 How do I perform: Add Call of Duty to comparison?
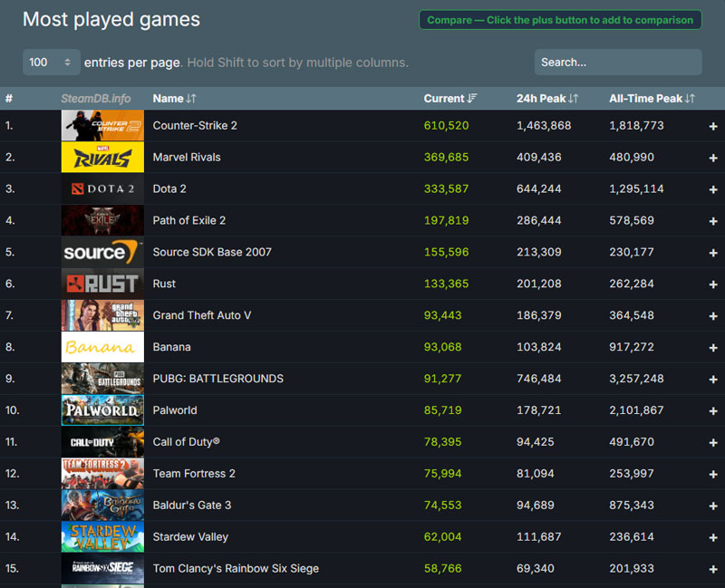713,443
